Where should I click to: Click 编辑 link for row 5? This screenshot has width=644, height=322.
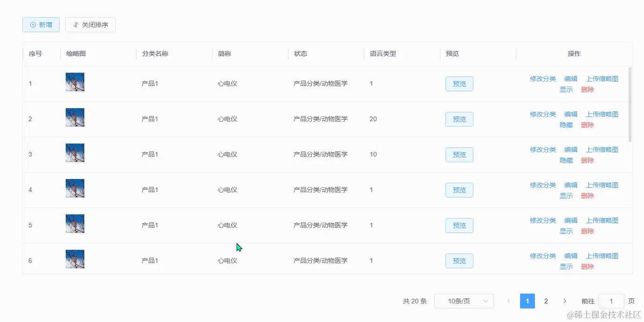[570, 220]
